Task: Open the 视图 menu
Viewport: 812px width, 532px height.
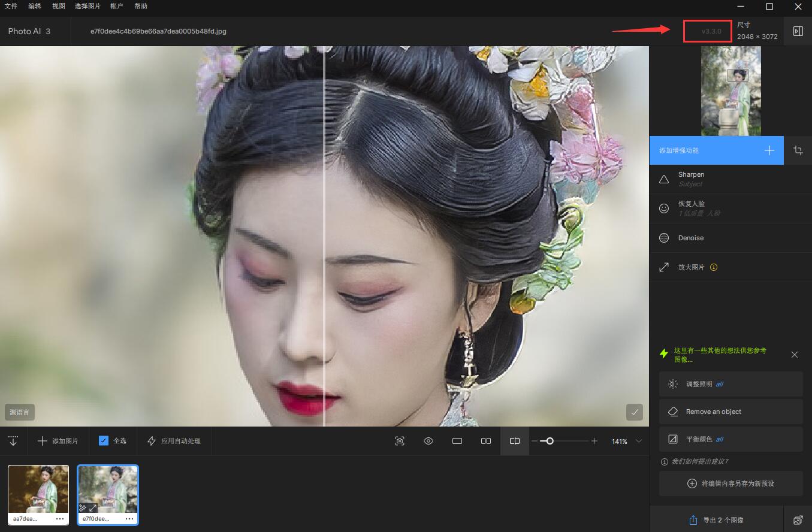Action: click(59, 6)
